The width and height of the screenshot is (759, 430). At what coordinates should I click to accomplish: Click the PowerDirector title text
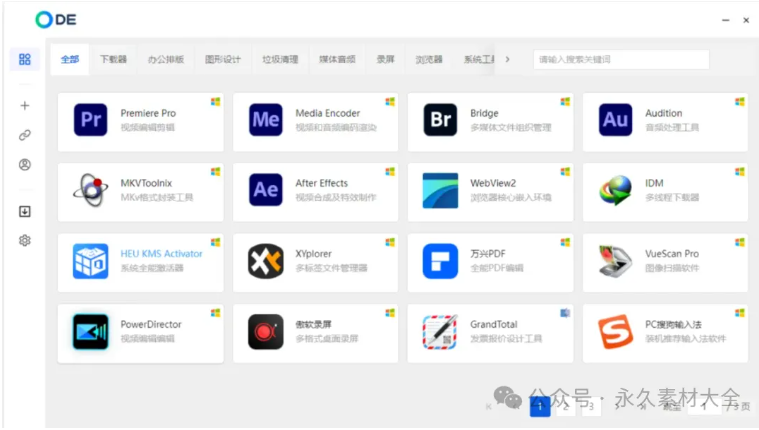(x=151, y=324)
